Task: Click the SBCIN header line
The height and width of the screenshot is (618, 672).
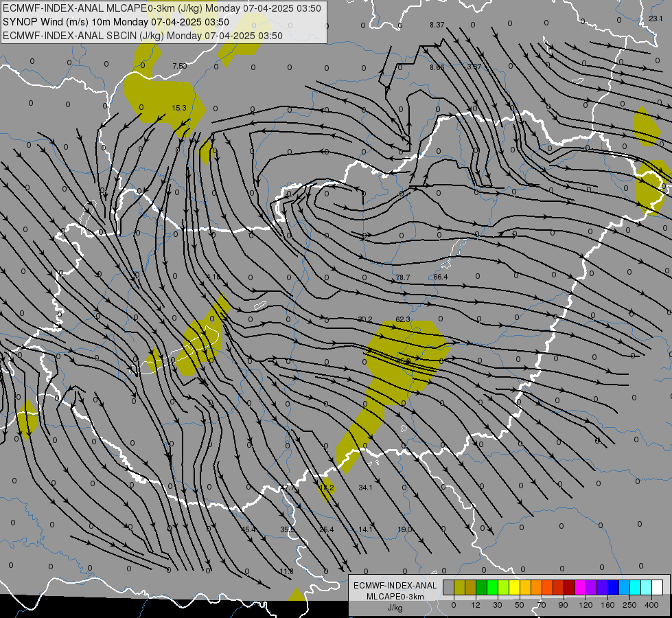Action: [x=143, y=36]
